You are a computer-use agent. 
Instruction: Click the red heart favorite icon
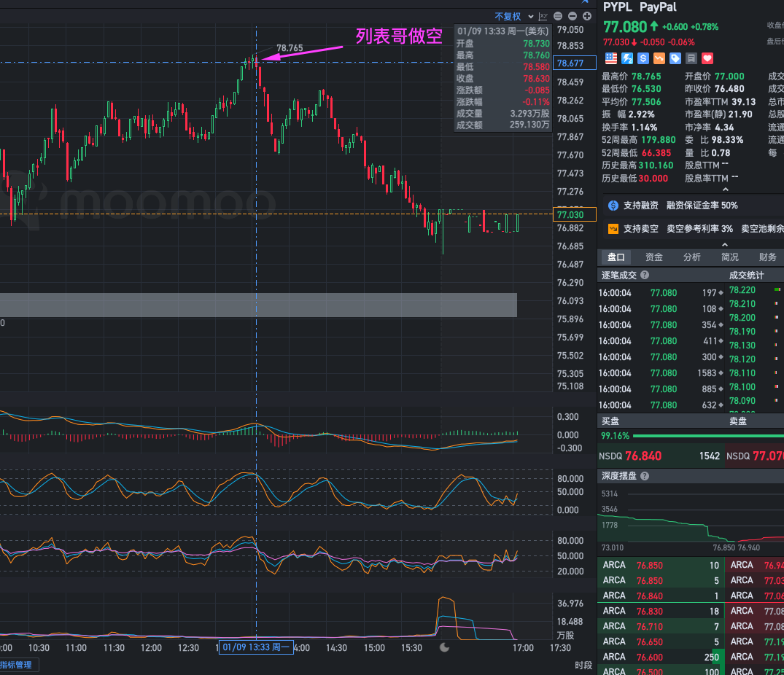(707, 58)
